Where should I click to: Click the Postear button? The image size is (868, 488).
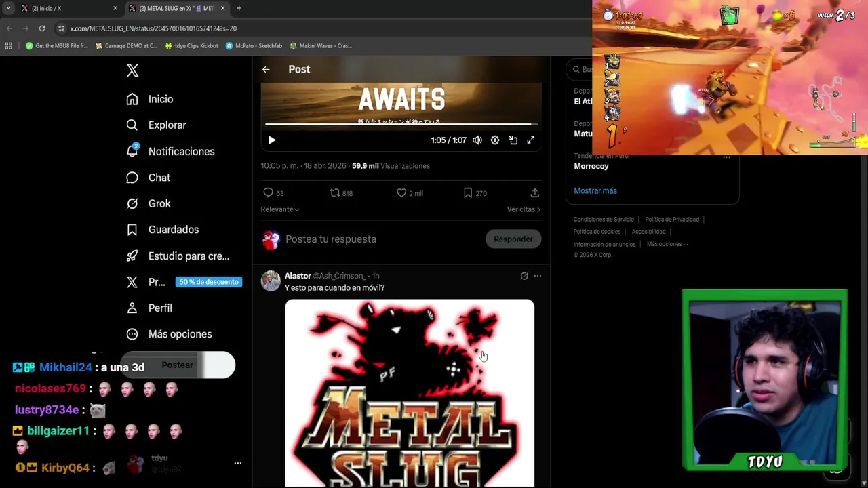[178, 365]
